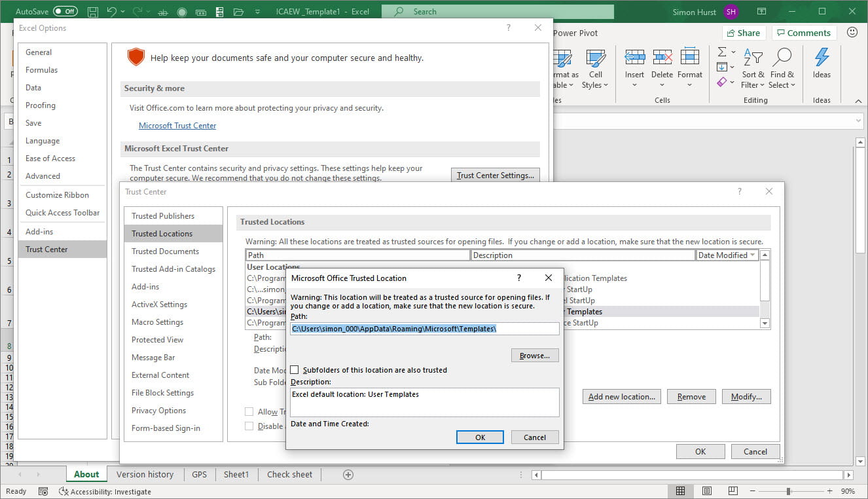The width and height of the screenshot is (868, 499).
Task: Expand the Format cells dropdown
Action: (689, 85)
